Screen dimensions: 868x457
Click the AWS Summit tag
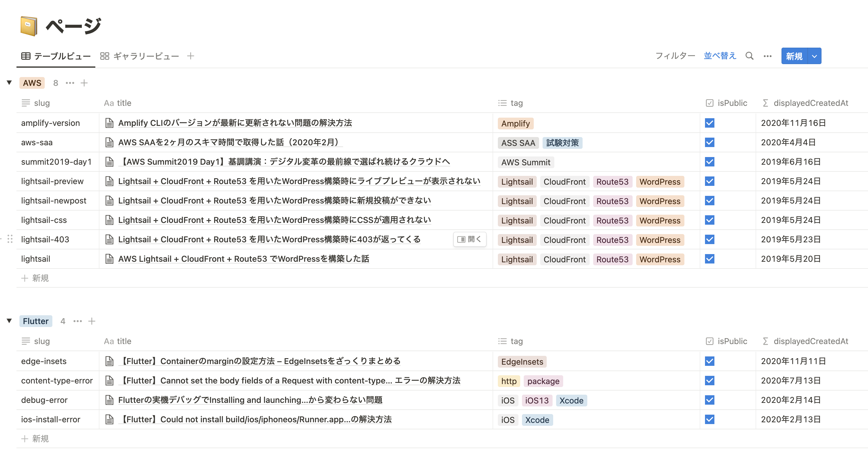tap(526, 162)
